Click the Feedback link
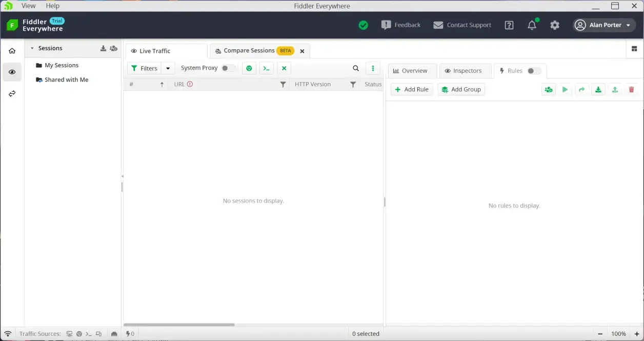644x341 pixels. coord(401,25)
